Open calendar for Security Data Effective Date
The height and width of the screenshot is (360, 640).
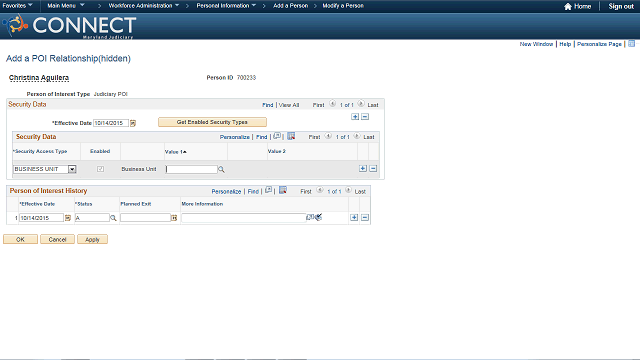pos(133,123)
